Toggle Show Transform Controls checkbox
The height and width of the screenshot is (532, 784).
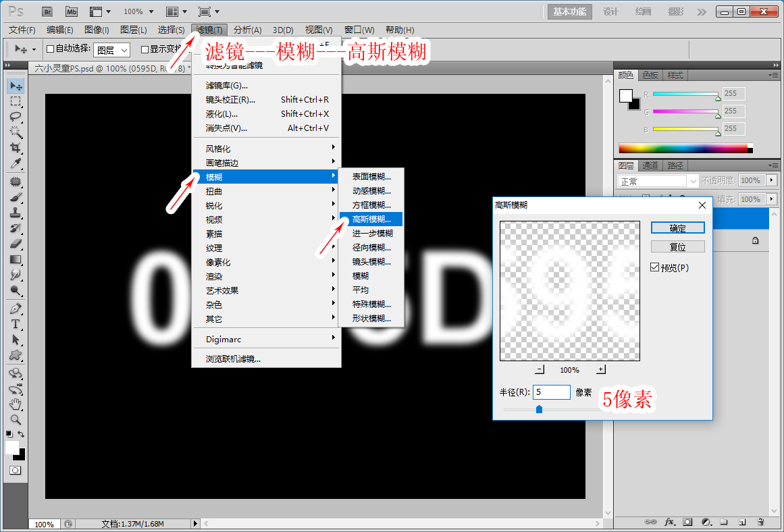(x=145, y=49)
